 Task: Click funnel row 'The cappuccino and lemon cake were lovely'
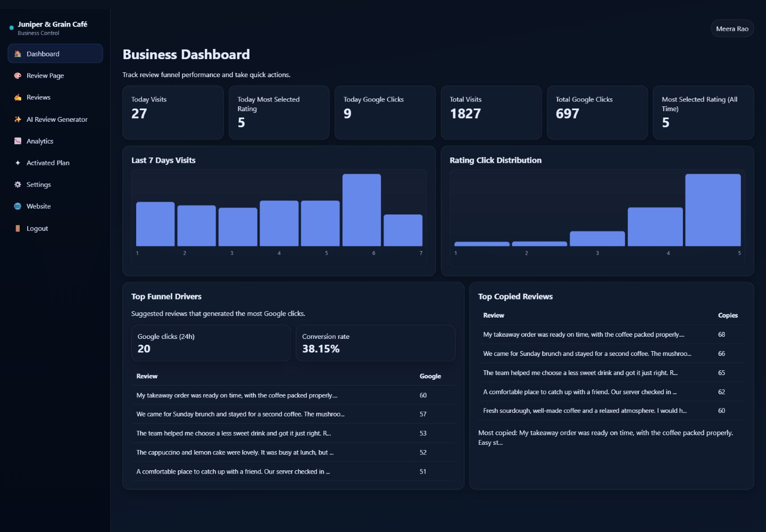pyautogui.click(x=293, y=452)
